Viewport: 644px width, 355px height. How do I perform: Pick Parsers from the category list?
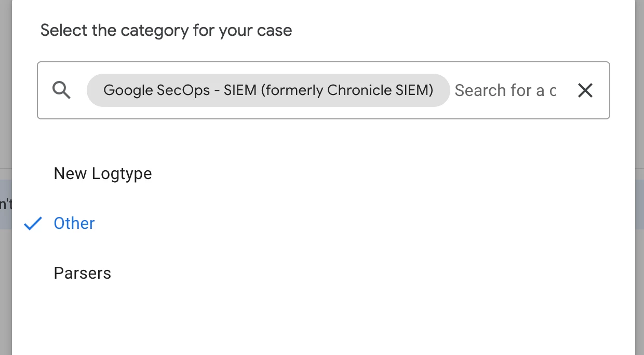tap(83, 273)
